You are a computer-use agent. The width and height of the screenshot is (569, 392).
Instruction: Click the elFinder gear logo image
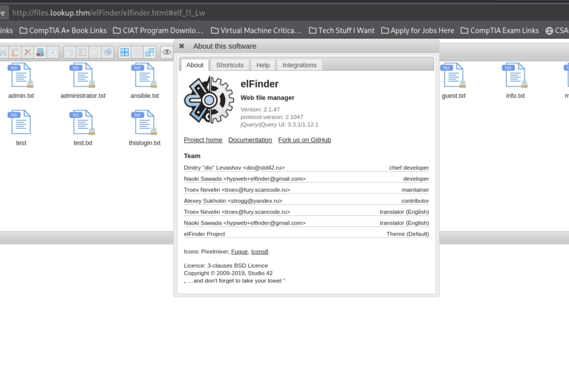point(209,100)
